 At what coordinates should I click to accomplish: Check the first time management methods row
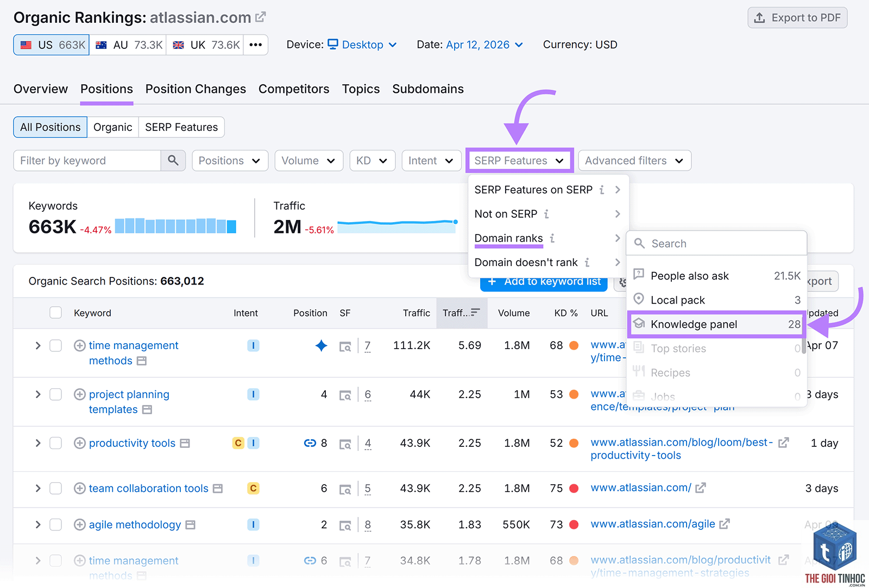(x=55, y=345)
